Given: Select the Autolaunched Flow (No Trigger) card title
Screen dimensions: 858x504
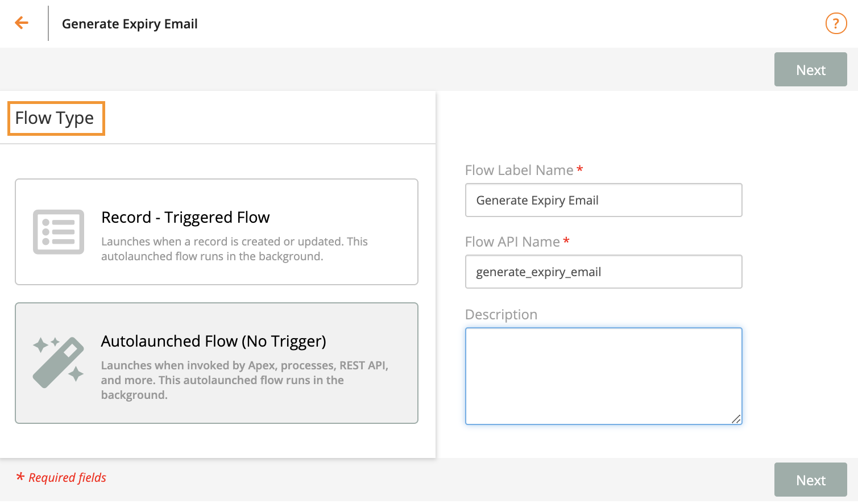Looking at the screenshot, I should click(x=213, y=341).
